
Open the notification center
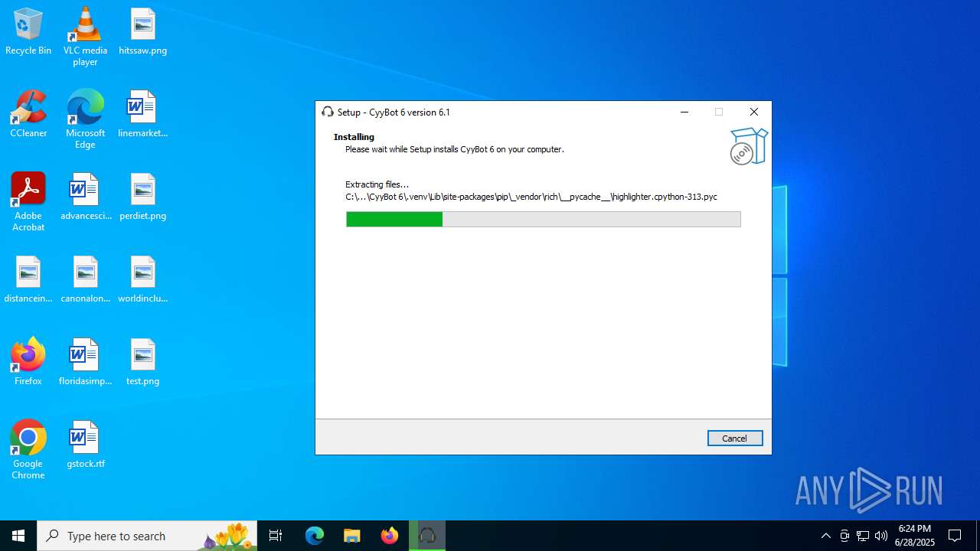[x=955, y=536]
